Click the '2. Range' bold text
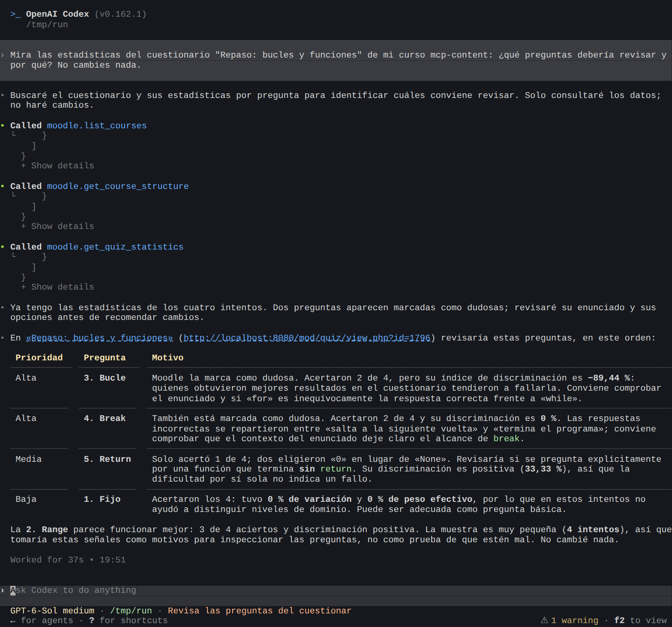672x627 pixels. tap(47, 529)
